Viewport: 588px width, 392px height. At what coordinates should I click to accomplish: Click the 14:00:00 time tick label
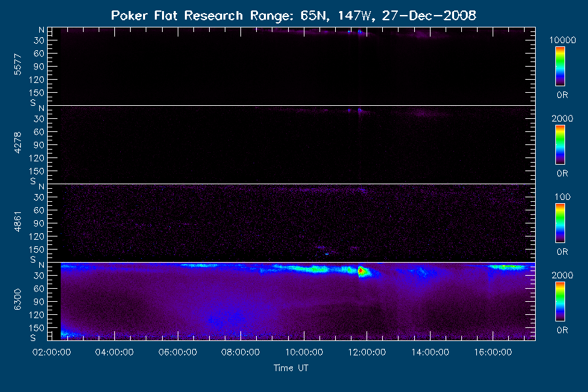click(x=430, y=352)
